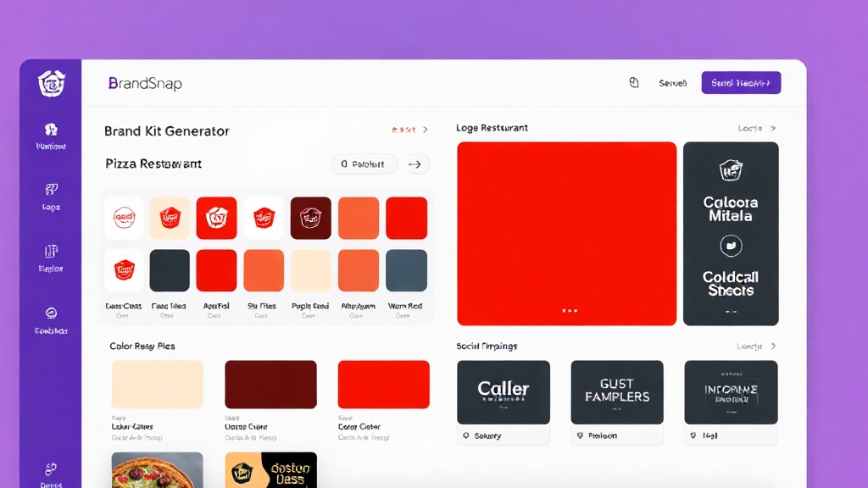
Task: Open the first sidebar item below the logo
Action: coord(51,136)
